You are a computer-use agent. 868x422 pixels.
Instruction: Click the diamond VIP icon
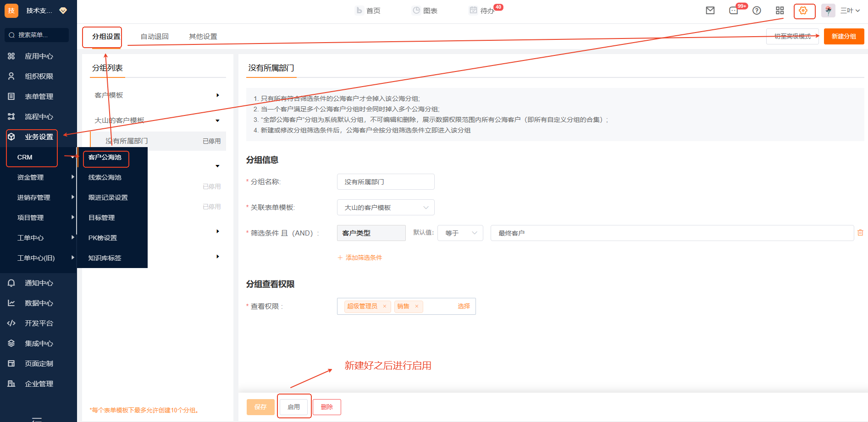63,11
